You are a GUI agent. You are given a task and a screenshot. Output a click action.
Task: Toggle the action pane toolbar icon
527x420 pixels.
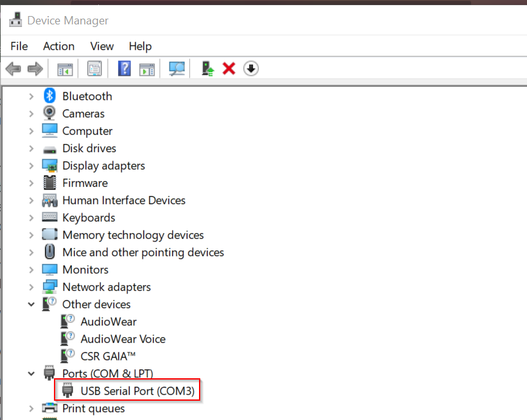click(x=147, y=68)
